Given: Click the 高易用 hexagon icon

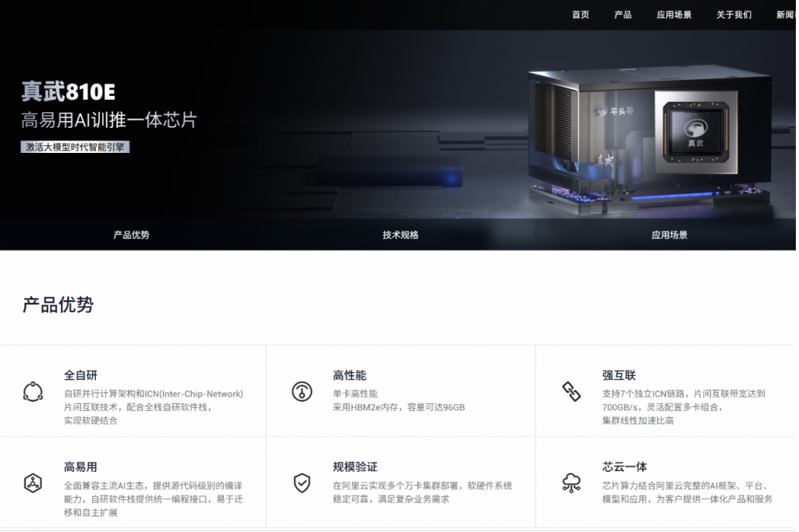Looking at the screenshot, I should click(34, 482).
